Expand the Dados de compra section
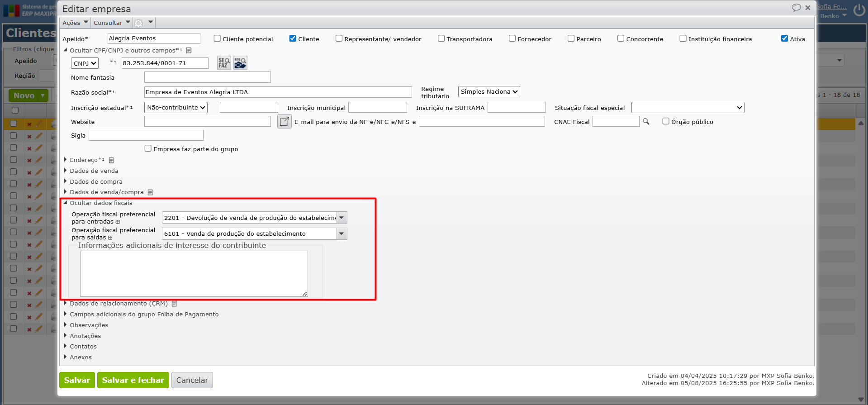The height and width of the screenshot is (405, 868). coord(93,182)
